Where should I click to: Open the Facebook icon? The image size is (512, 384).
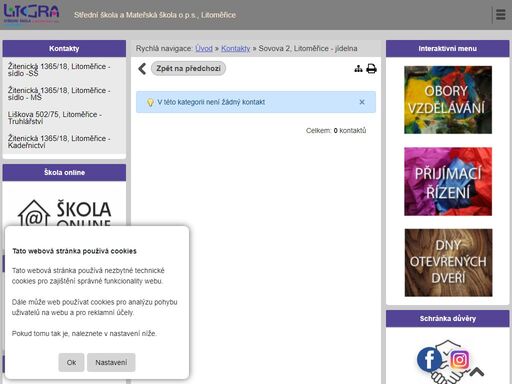(x=429, y=359)
